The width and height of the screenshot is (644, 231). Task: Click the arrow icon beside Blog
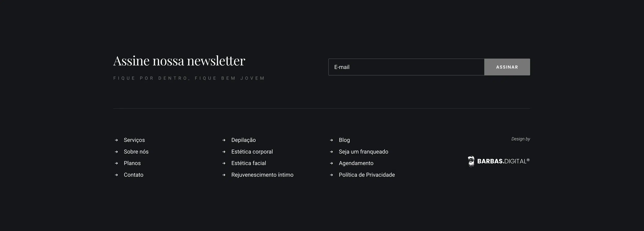(331, 140)
